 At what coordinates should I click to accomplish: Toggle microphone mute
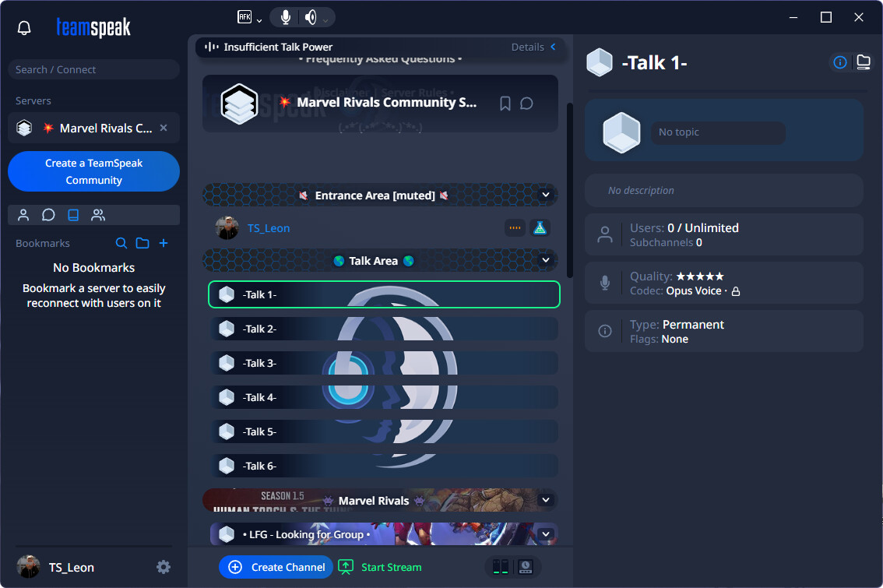point(286,17)
